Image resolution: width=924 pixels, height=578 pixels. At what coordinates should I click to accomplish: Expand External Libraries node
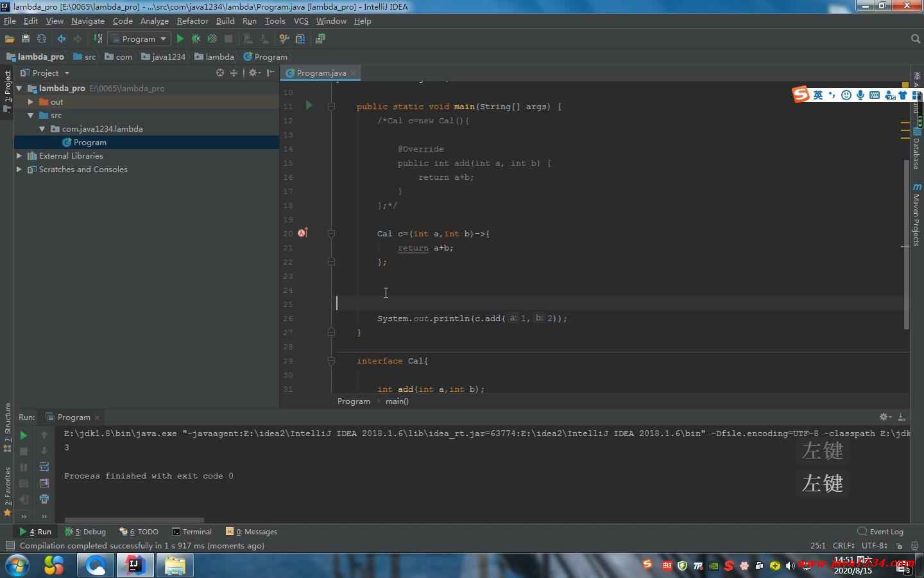pyautogui.click(x=19, y=155)
